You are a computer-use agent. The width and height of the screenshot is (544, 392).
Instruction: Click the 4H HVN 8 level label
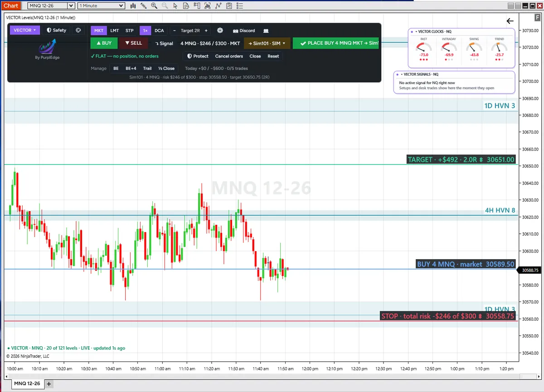(x=500, y=210)
